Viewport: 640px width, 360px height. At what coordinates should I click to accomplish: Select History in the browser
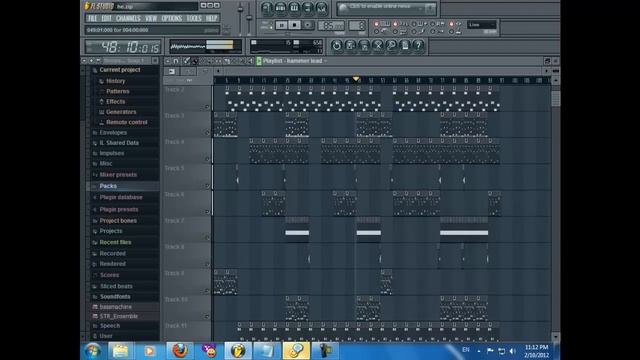116,81
